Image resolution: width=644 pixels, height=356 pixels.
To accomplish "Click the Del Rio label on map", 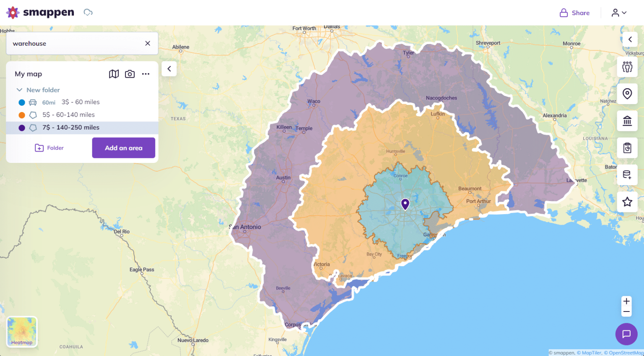I will (x=122, y=232).
